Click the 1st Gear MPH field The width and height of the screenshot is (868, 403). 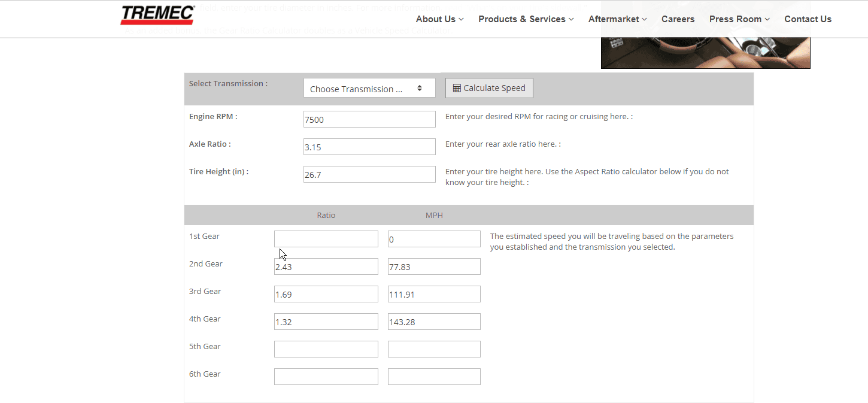434,239
